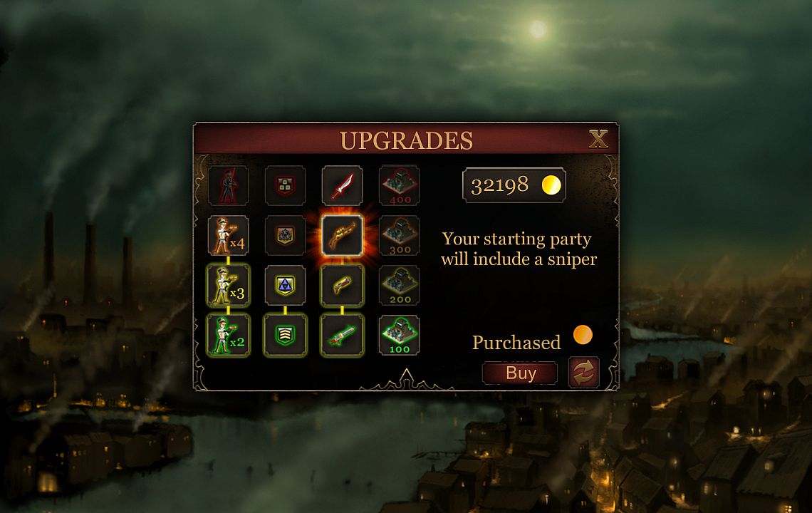The image size is (812, 513).
Task: Select the x4 soldiers party upgrade
Action: [229, 236]
